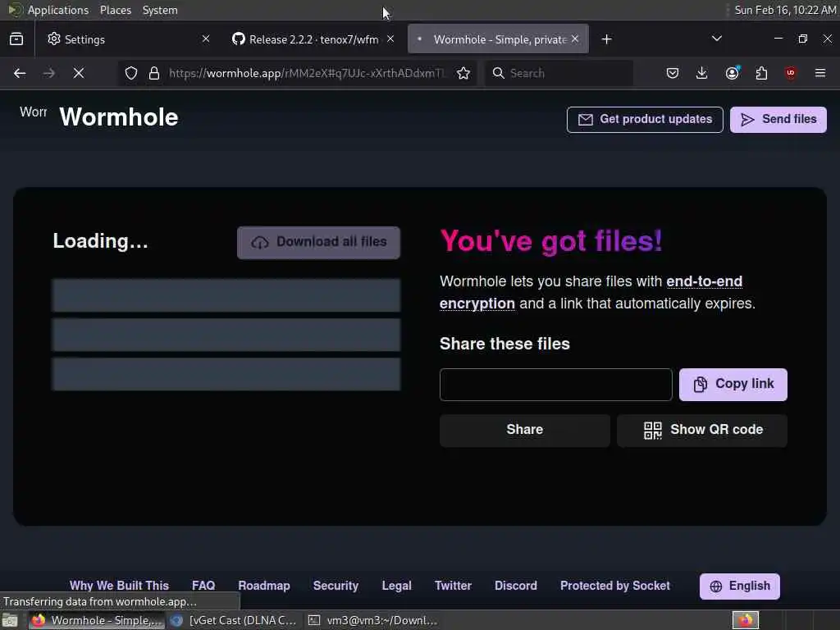Image resolution: width=840 pixels, height=630 pixels.
Task: Open the uBlock Origin extension icon
Action: tap(791, 73)
